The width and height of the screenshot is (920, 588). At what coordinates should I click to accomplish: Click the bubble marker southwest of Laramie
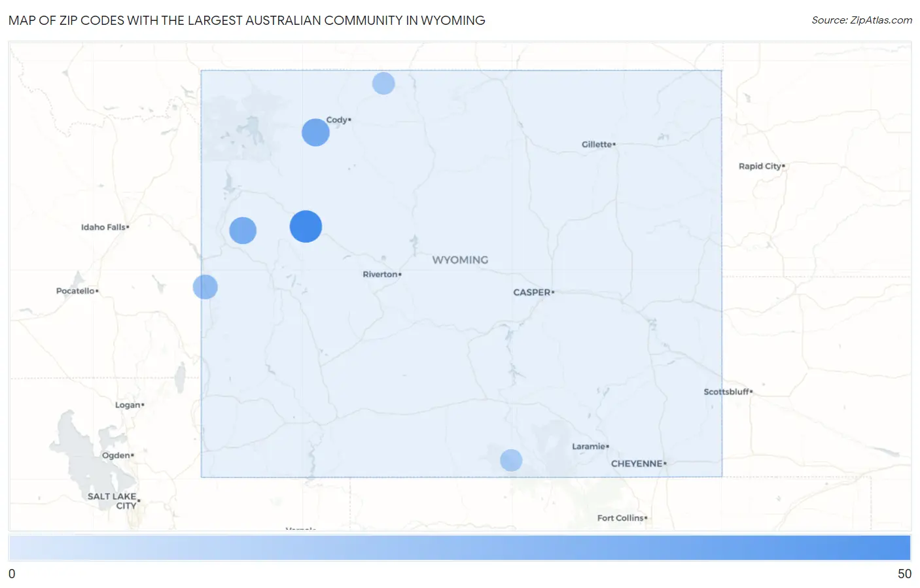tap(511, 460)
